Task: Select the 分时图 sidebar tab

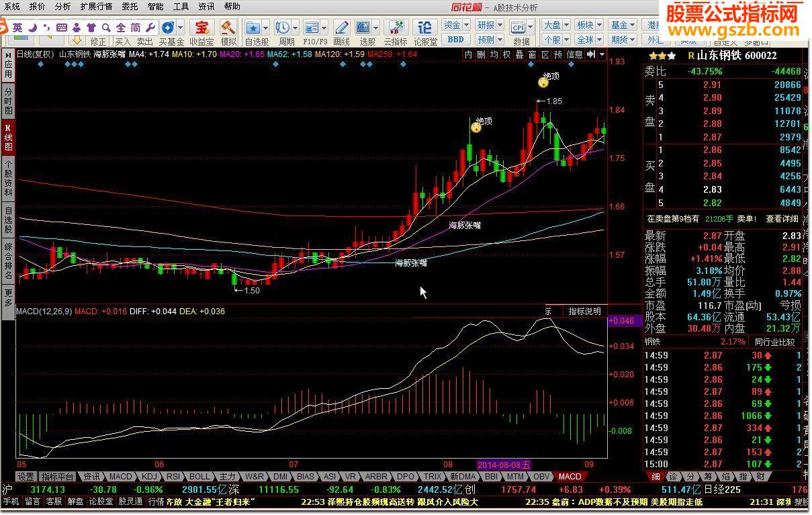Action: click(8, 100)
